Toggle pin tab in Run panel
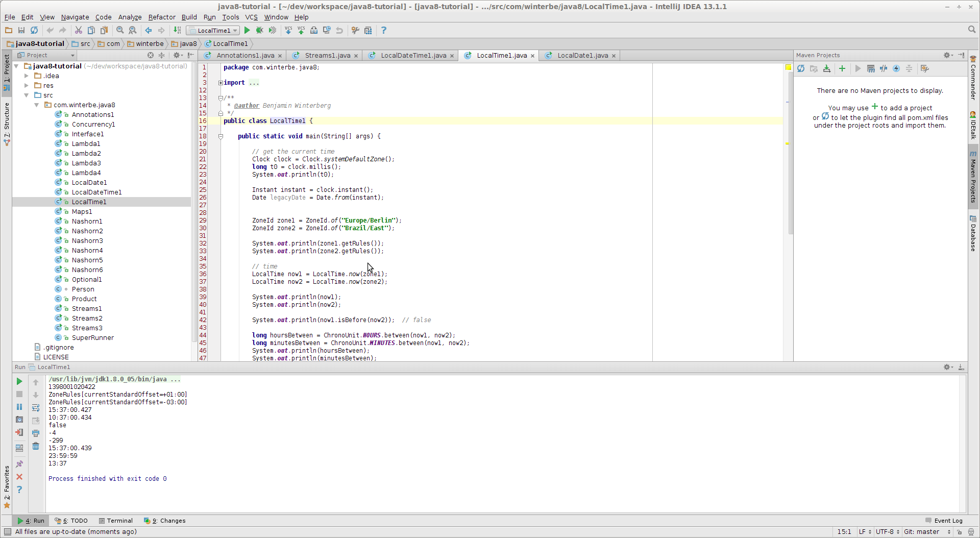The height and width of the screenshot is (538, 980). (19, 464)
